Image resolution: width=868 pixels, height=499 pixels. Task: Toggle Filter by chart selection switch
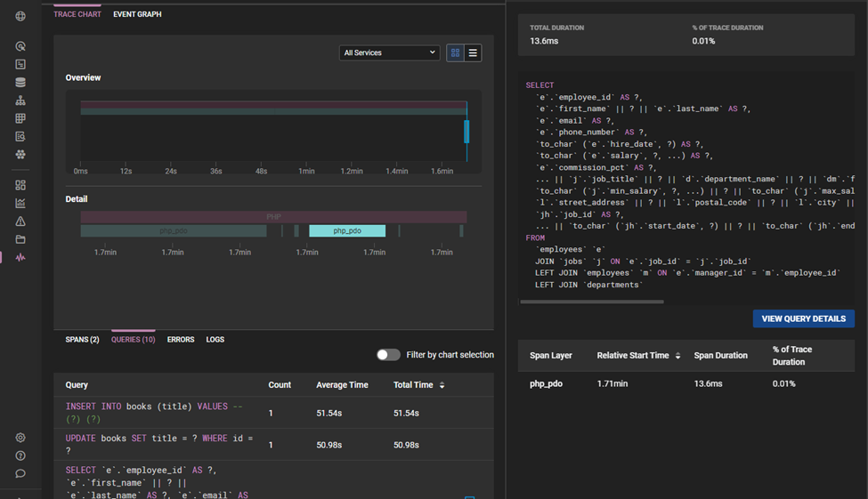[x=388, y=355]
